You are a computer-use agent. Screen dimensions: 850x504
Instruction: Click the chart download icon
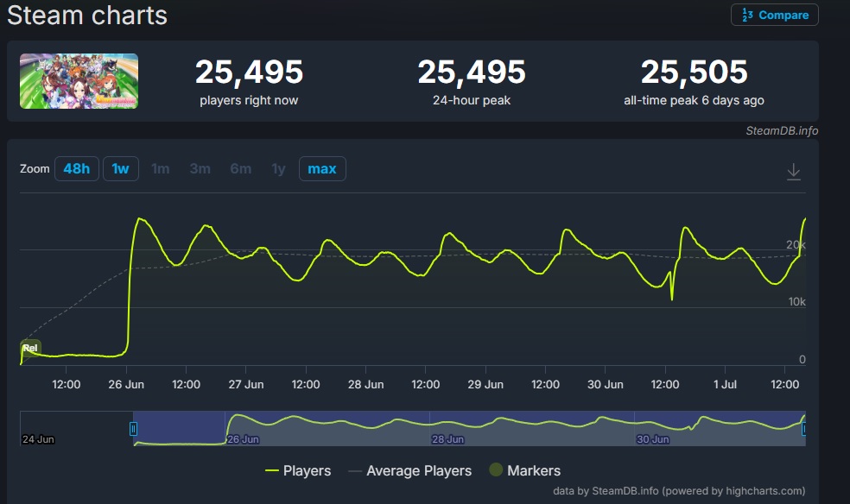[794, 172]
